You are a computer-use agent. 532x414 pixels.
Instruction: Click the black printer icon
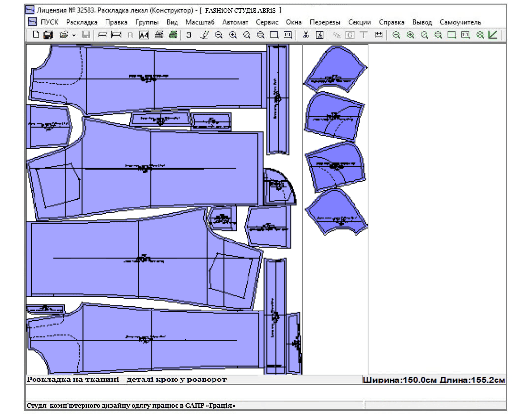159,35
